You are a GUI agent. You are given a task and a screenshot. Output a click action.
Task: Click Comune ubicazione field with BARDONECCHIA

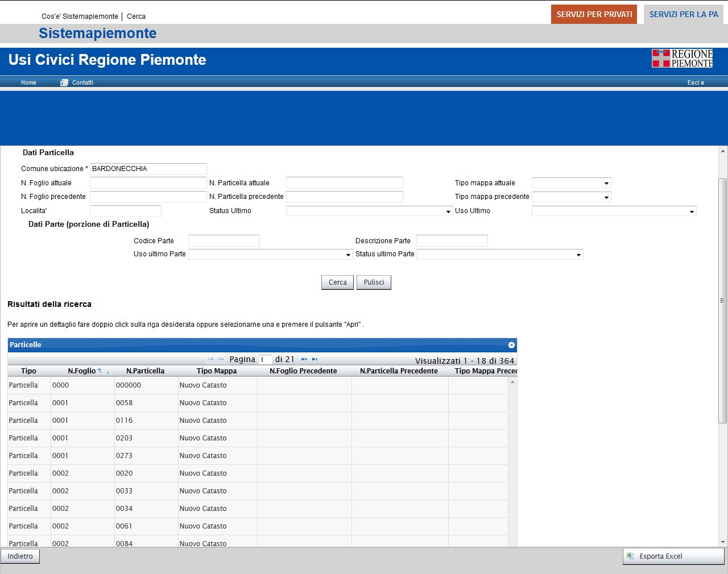148,169
